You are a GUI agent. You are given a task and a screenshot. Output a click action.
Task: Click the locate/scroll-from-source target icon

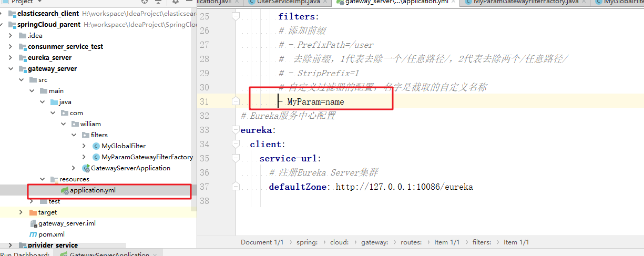tap(145, 2)
